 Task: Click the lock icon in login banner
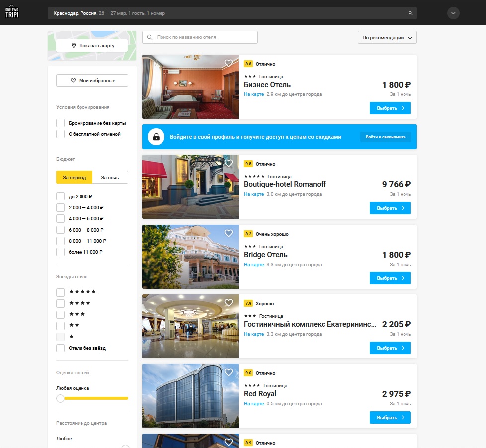156,137
